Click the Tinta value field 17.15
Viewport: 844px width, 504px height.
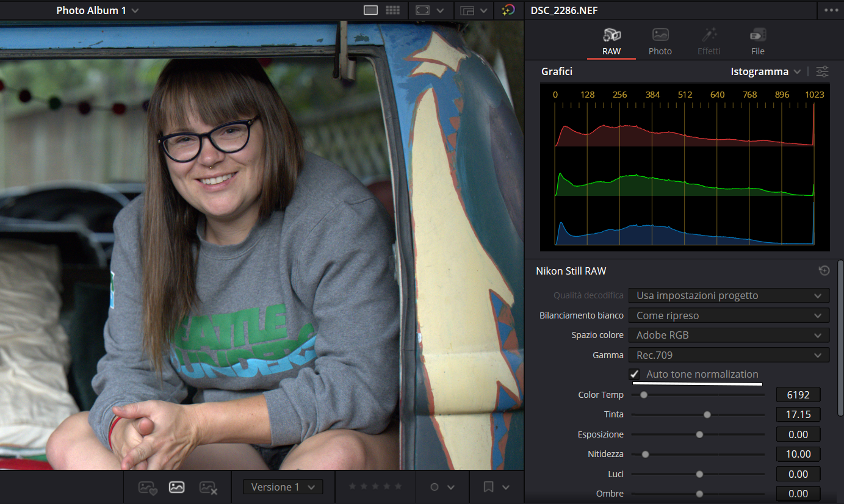click(798, 414)
